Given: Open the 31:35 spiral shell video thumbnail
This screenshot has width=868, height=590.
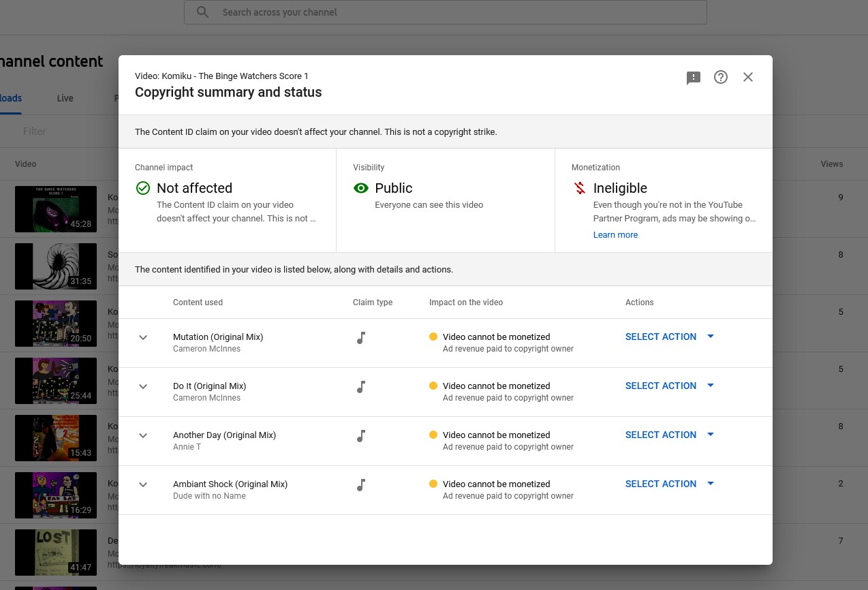Looking at the screenshot, I should (x=56, y=266).
